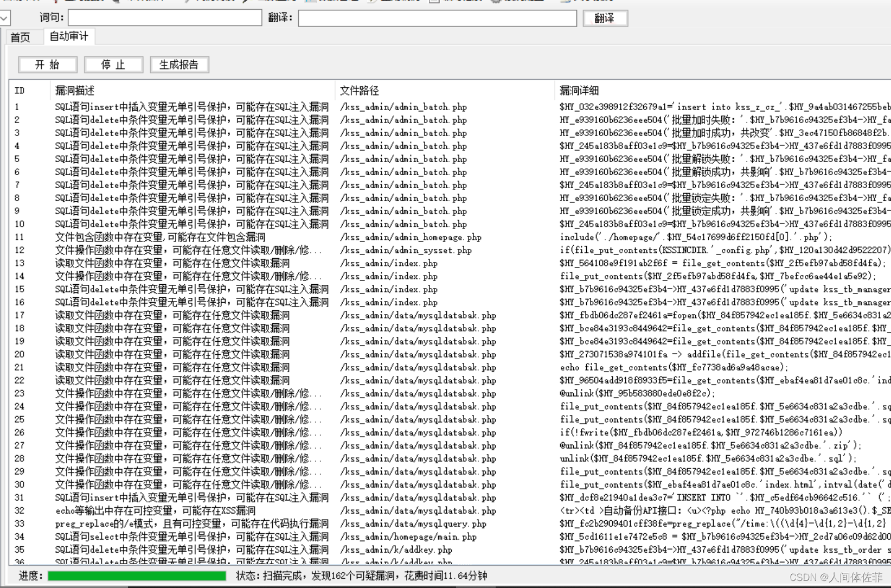Click detail 批量解锁成功 in row 6

[725, 172]
